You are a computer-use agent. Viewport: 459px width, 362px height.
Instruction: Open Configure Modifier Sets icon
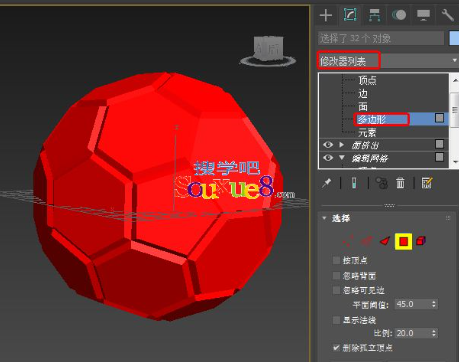tap(427, 183)
